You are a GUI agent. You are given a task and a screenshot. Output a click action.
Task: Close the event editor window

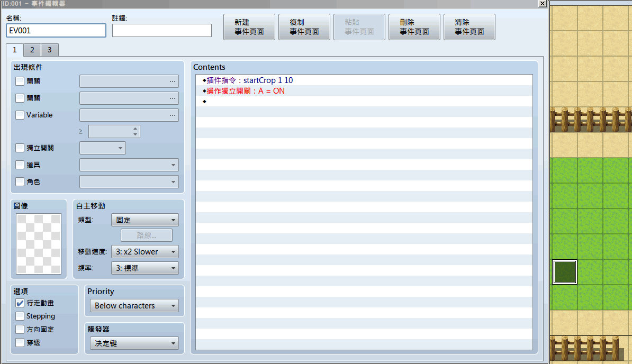[x=543, y=4]
